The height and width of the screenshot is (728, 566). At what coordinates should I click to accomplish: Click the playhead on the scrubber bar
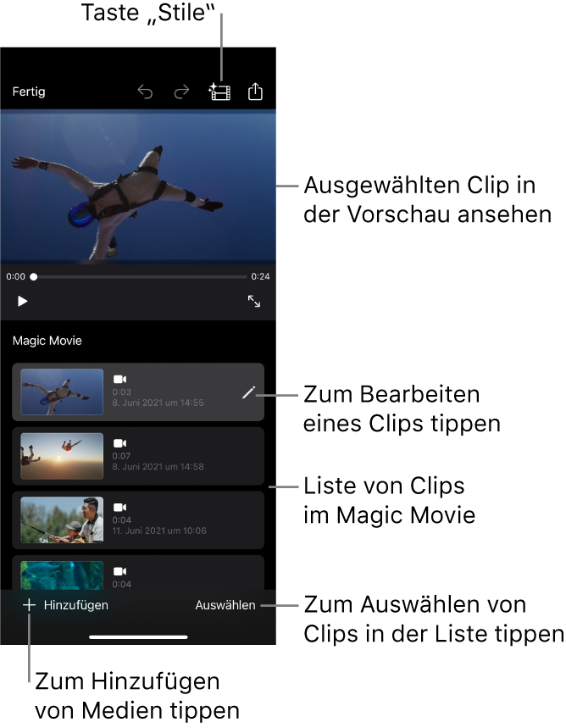pos(34,276)
